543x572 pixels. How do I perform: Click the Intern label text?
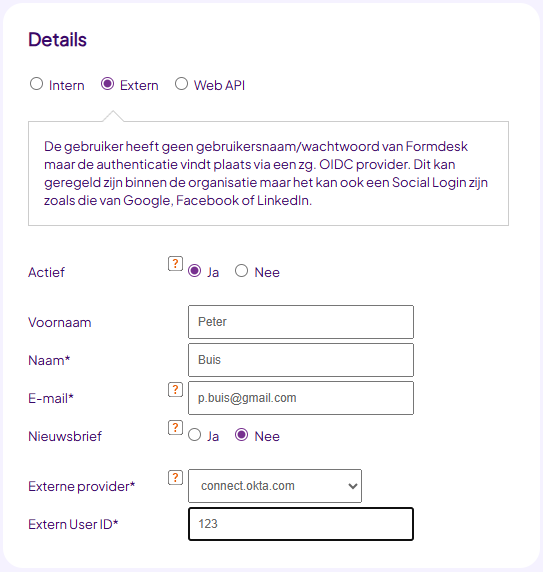coord(67,85)
